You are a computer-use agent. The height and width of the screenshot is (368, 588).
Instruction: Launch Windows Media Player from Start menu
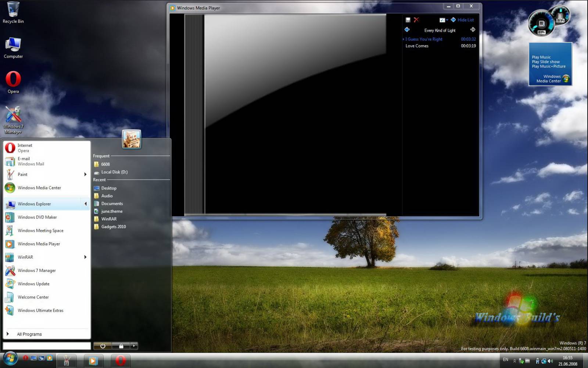(47, 244)
